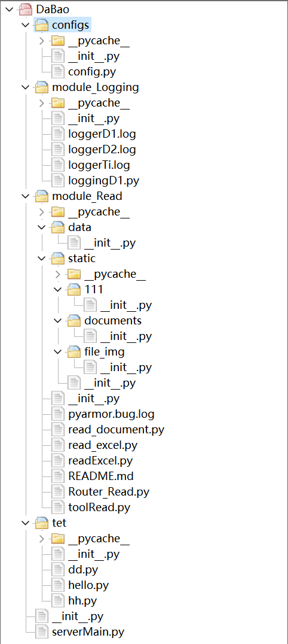Click the loggerD2.log file icon
Viewport: 288px width, 644px height.
(58, 150)
